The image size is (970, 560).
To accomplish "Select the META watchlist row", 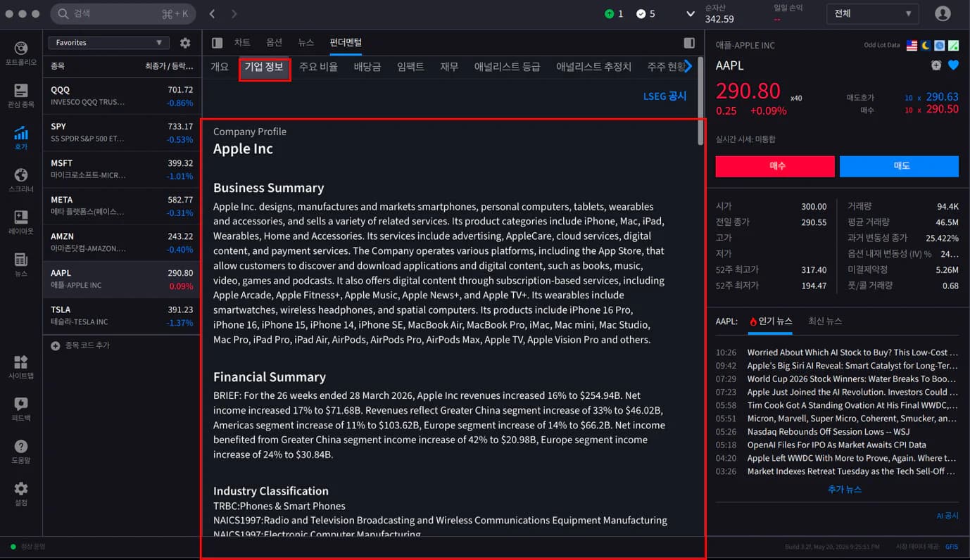I will tap(122, 206).
